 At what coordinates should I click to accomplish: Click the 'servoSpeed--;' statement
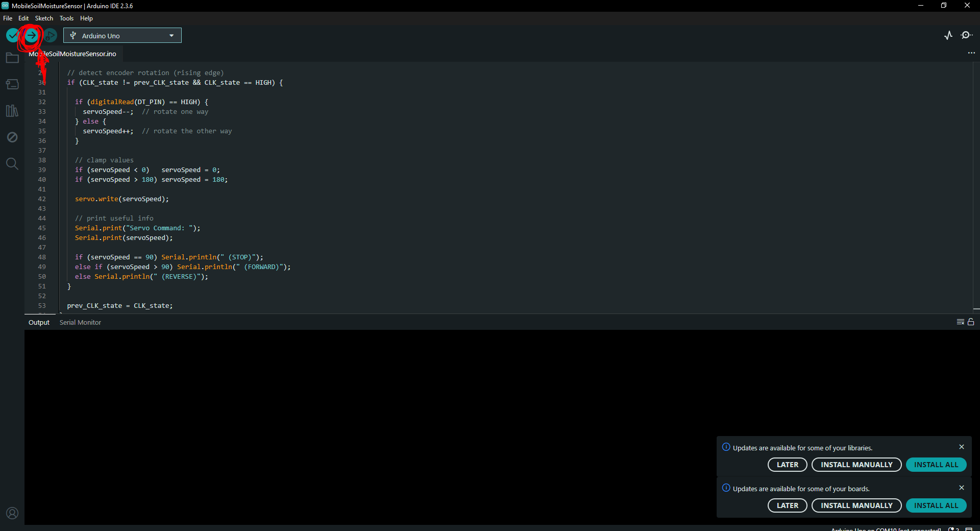[108, 112]
